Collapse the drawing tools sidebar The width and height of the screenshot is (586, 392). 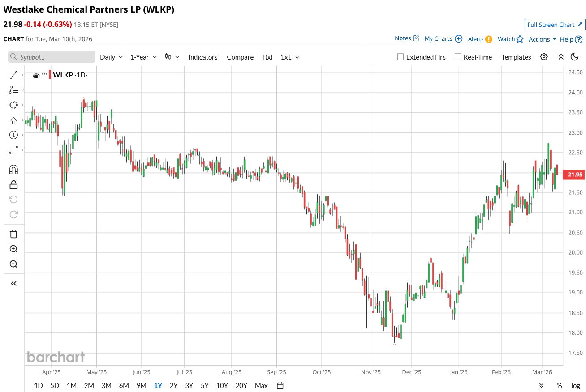coord(13,283)
